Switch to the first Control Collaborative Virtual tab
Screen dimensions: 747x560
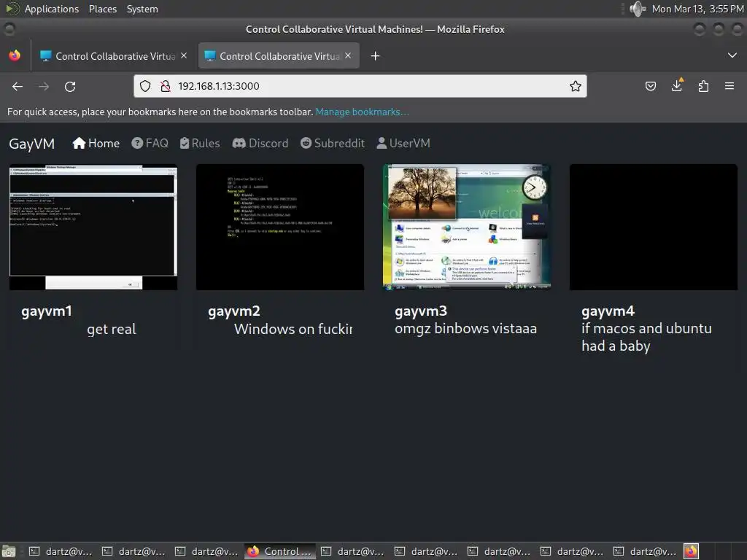(x=113, y=56)
